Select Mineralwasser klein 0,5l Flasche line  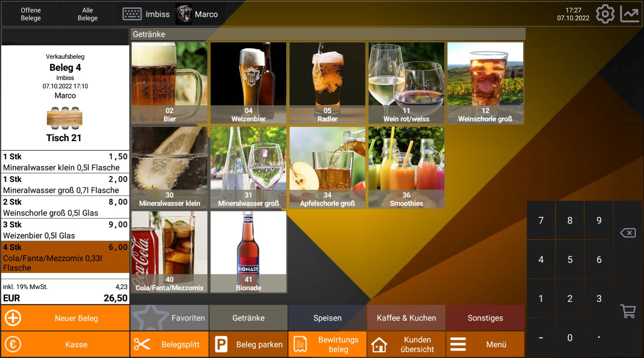pos(65,162)
